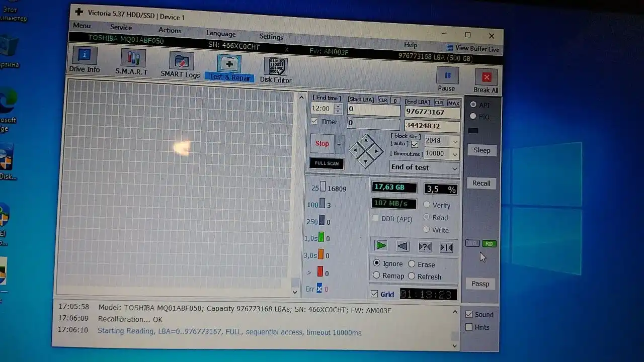Enable the Hints checkbox
The image size is (644, 362).
[469, 327]
